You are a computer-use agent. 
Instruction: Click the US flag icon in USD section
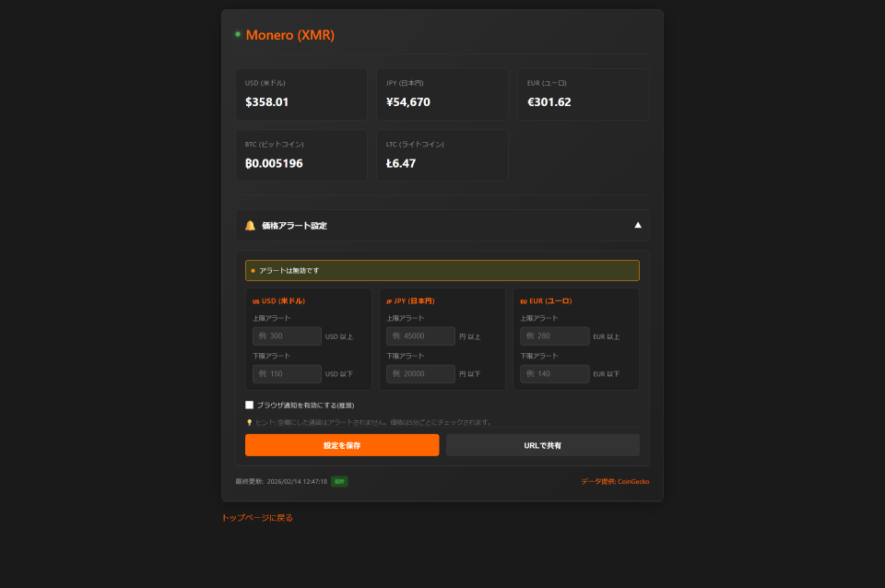coord(254,300)
